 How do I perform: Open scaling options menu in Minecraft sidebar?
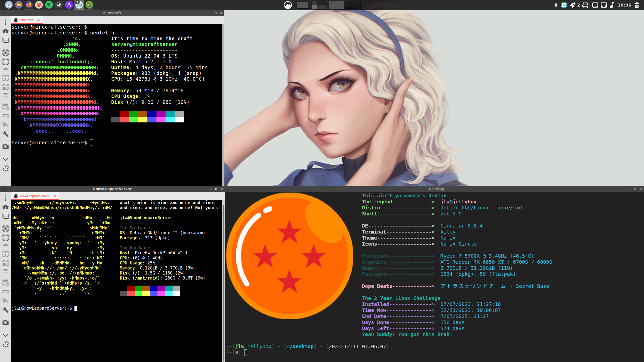point(6,95)
